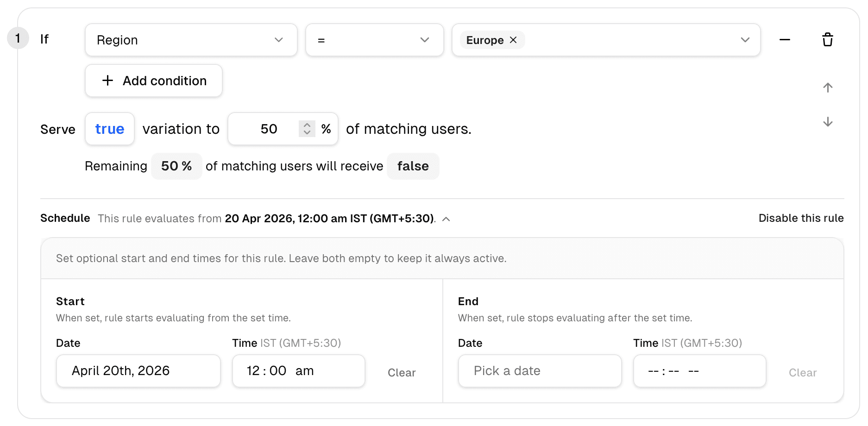Delete the rule using the trash icon
This screenshot has width=868, height=426.
(x=828, y=39)
